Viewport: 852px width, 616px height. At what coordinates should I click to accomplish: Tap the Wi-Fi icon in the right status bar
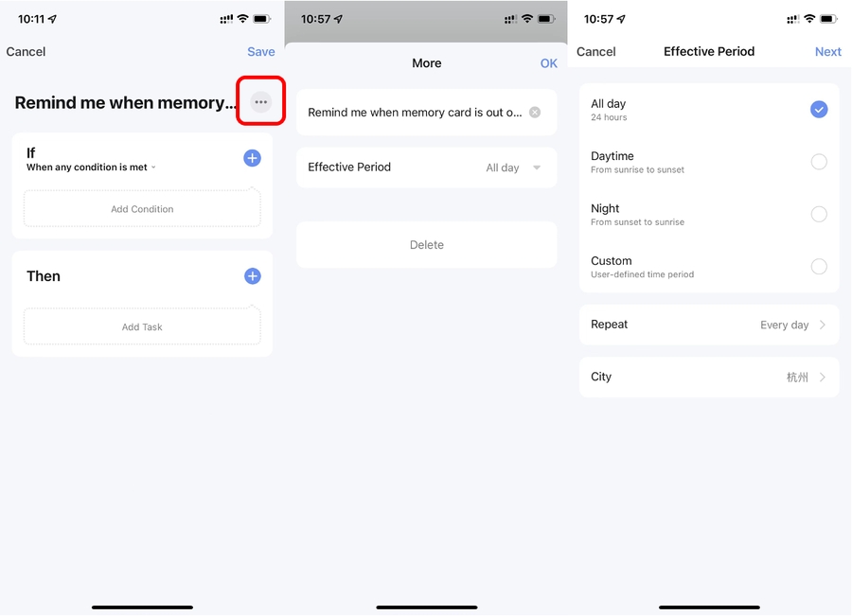[x=809, y=19]
